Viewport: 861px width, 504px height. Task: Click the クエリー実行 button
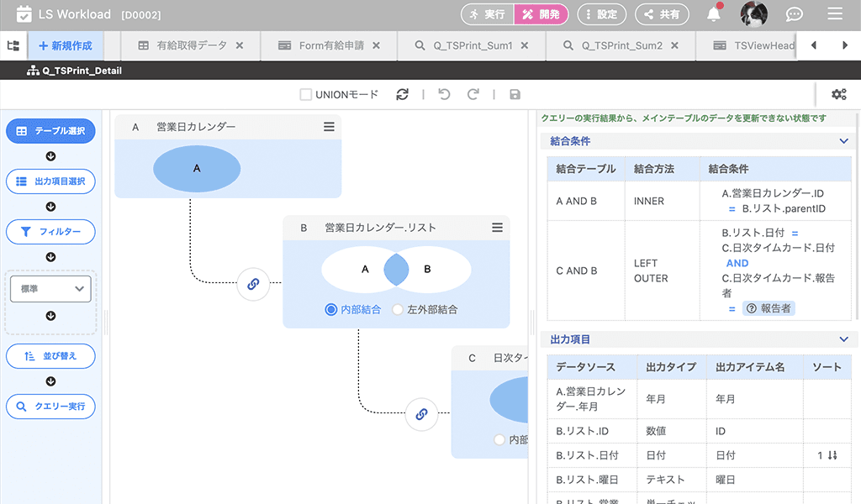(50, 407)
